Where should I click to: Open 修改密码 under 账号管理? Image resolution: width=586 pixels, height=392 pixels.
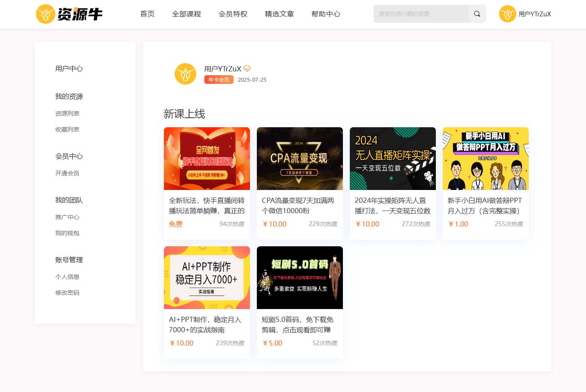[67, 293]
